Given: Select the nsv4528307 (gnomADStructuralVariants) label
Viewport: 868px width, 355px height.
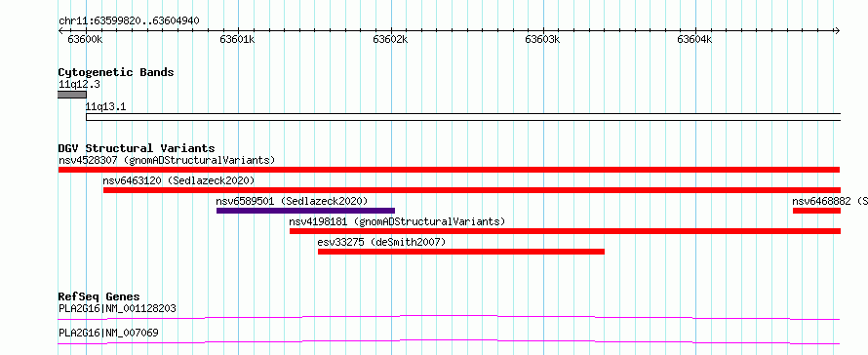Looking at the screenshot, I should tap(167, 161).
